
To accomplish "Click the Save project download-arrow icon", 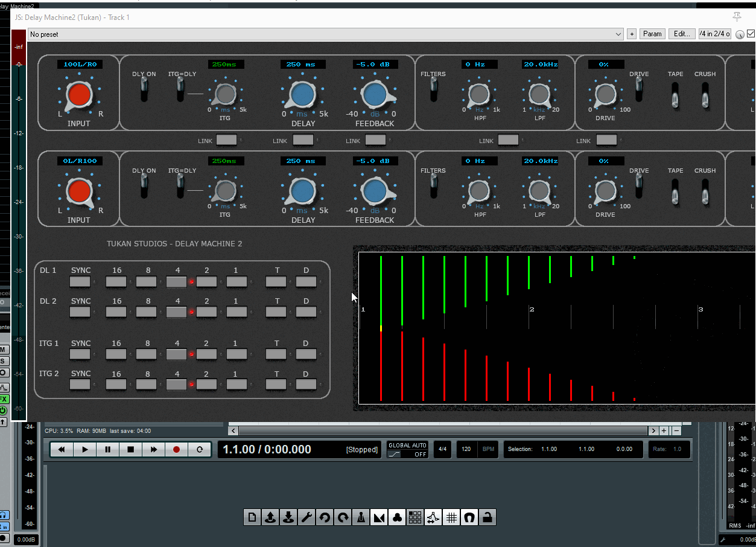I will point(288,517).
